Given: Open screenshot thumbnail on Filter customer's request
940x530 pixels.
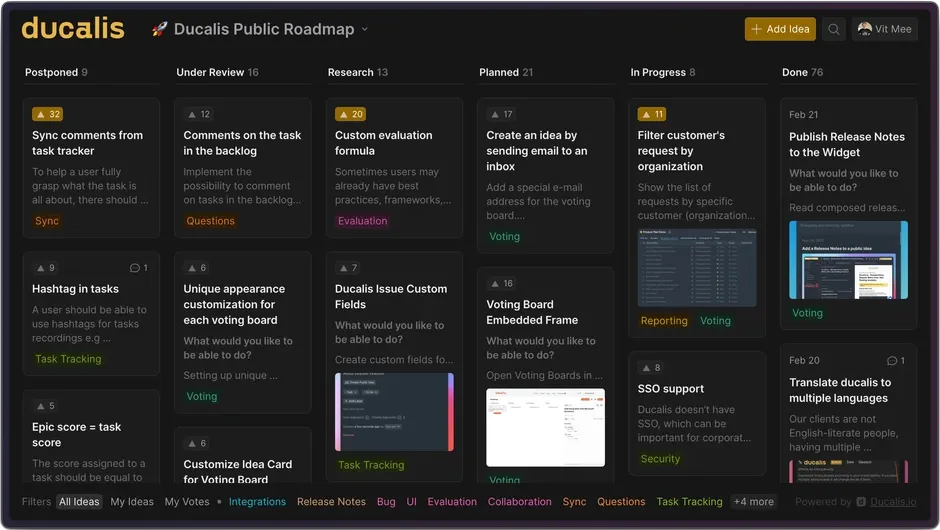Looking at the screenshot, I should coord(697,267).
